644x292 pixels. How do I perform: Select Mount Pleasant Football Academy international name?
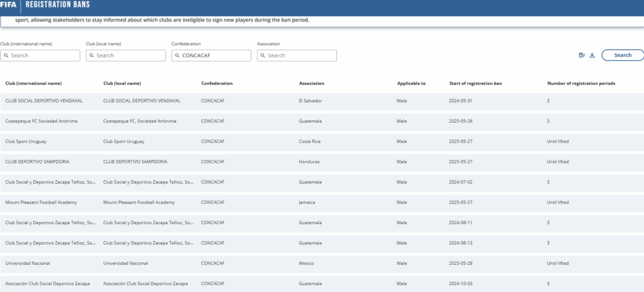coord(41,203)
